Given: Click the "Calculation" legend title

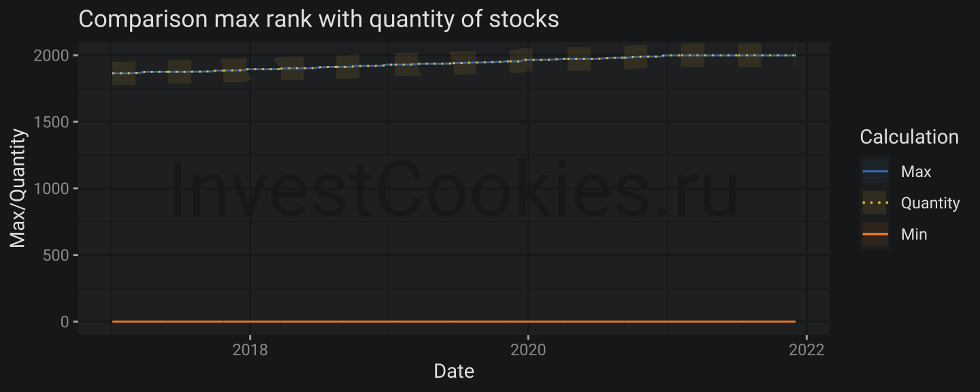Looking at the screenshot, I should (x=909, y=137).
